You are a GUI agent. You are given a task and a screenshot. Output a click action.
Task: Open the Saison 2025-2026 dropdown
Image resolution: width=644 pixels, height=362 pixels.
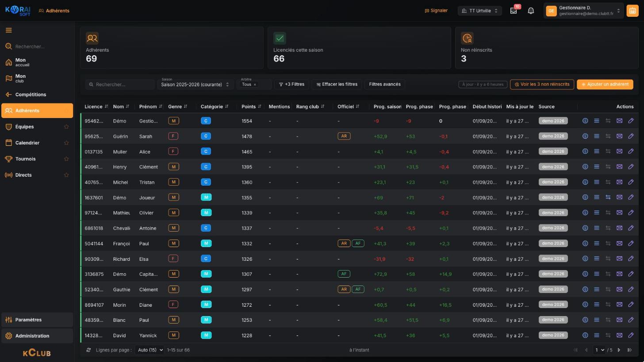pyautogui.click(x=195, y=84)
